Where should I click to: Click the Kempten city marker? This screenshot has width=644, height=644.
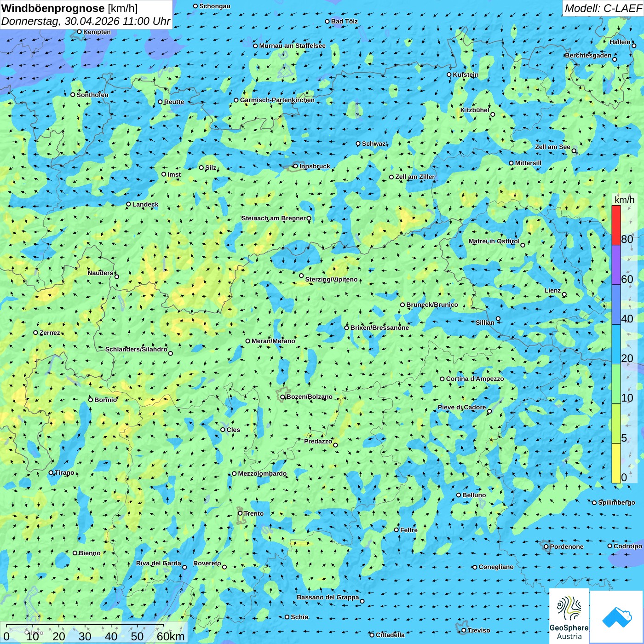[x=79, y=32]
